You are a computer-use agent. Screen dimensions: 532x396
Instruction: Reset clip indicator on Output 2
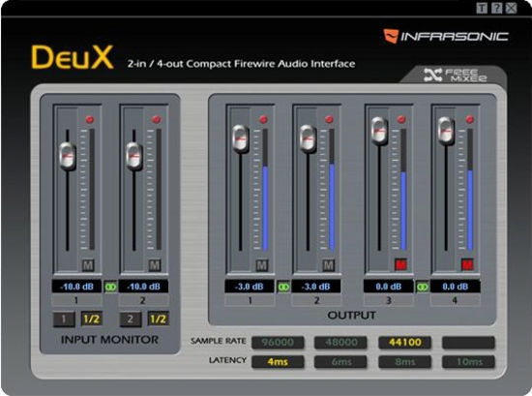(329, 119)
